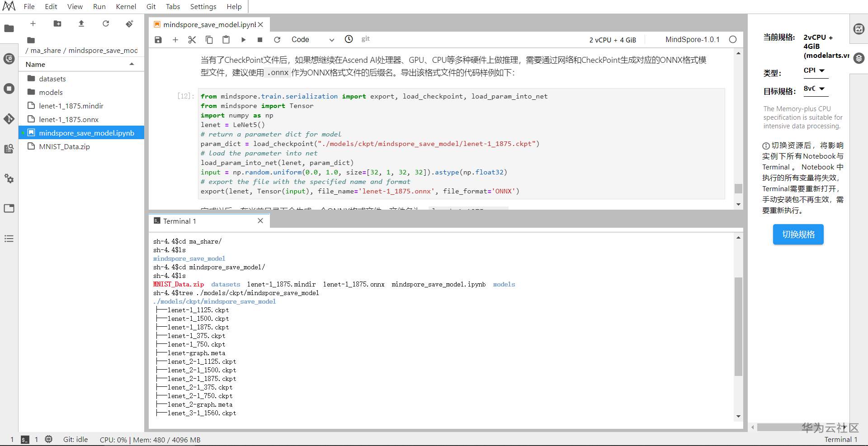Click the clock icon in notebook toolbar
Viewport: 868px width, 446px height.
click(x=349, y=39)
